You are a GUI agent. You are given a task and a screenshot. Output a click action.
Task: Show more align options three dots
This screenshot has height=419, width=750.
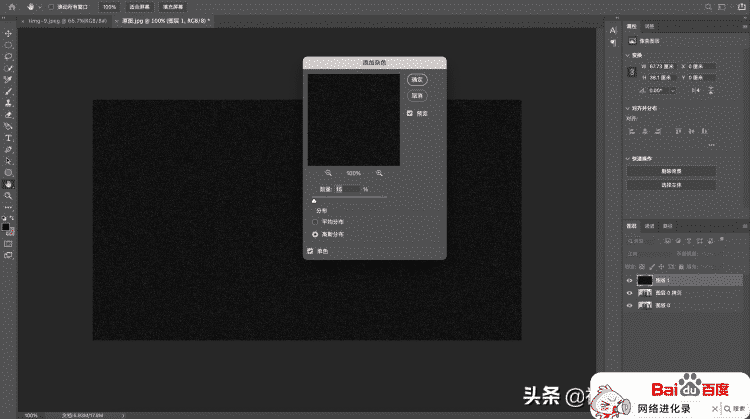point(712,145)
